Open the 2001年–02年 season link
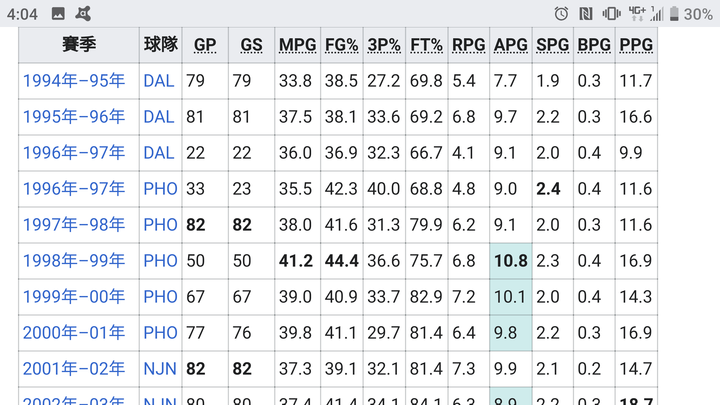The width and height of the screenshot is (720, 405). pos(74,369)
